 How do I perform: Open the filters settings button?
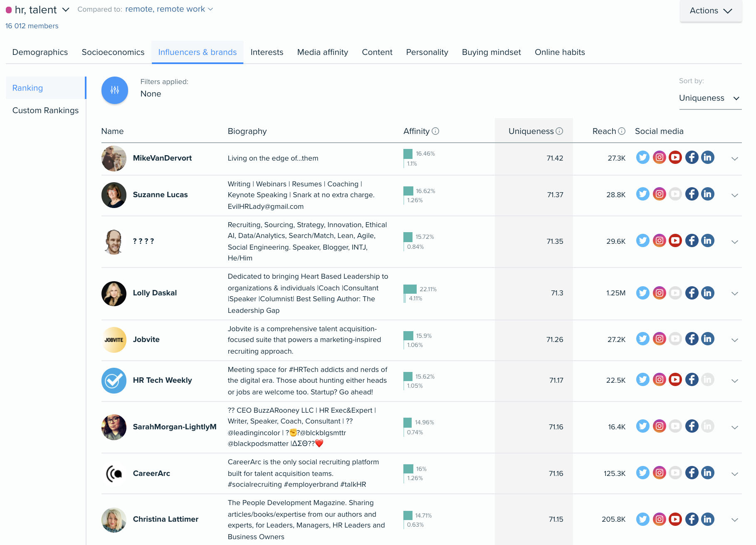(115, 90)
